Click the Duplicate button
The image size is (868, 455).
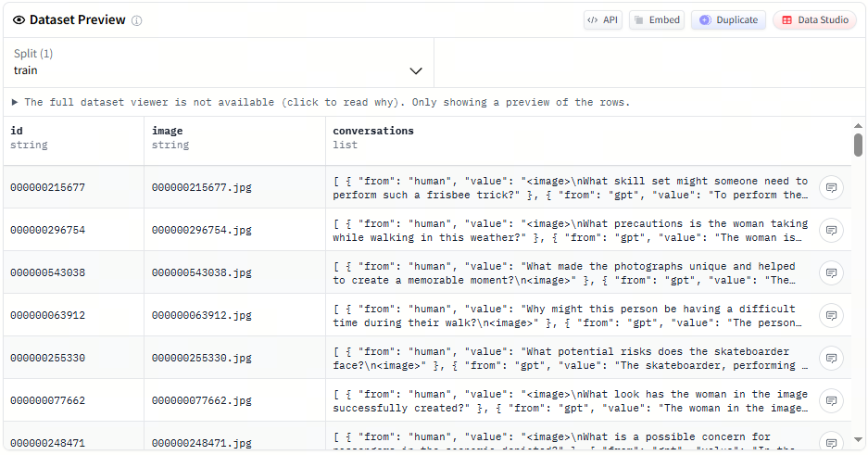pos(728,20)
